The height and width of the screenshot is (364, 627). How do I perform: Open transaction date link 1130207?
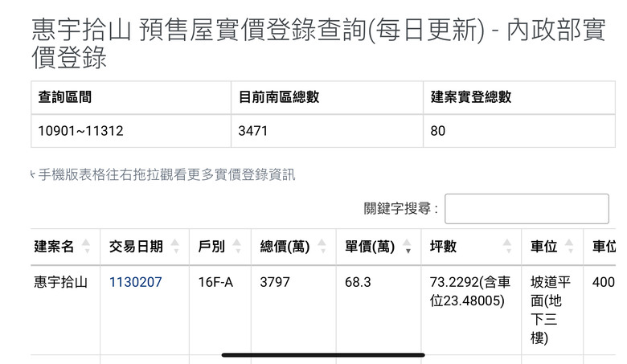[x=136, y=282]
